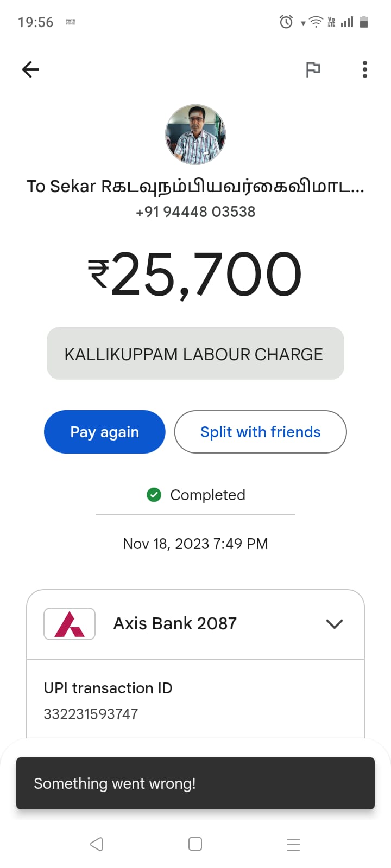Tap the green Completed checkmark icon

click(x=154, y=495)
